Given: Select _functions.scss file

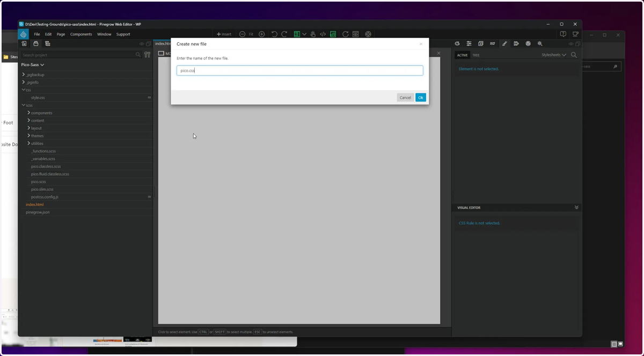Looking at the screenshot, I should click(x=43, y=151).
